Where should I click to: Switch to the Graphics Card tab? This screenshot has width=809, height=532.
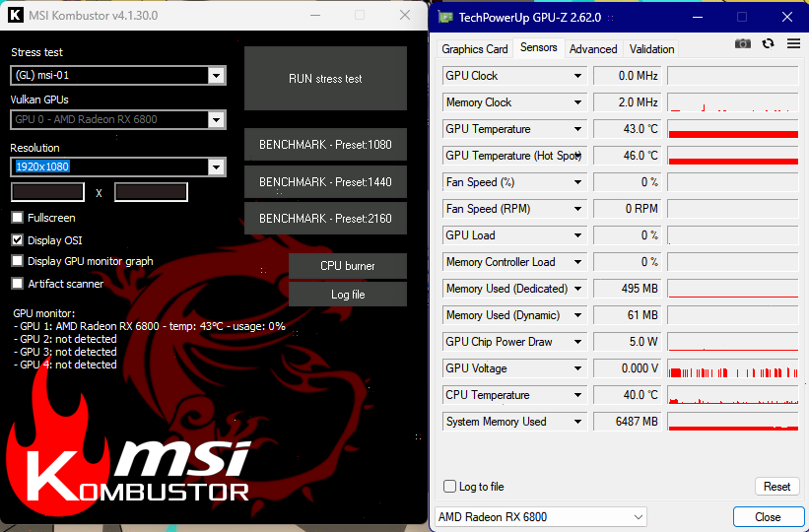(475, 49)
